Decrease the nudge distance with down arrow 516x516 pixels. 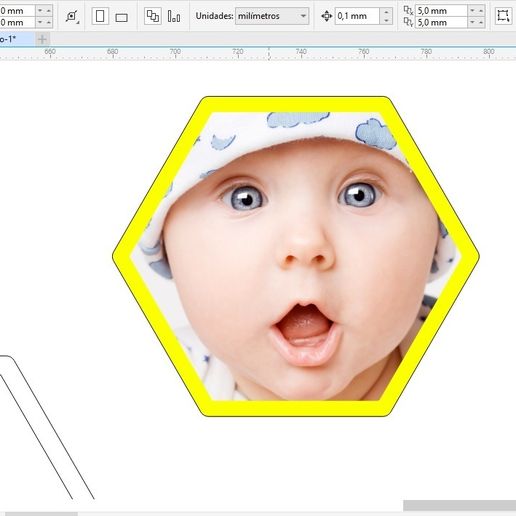(386, 20)
